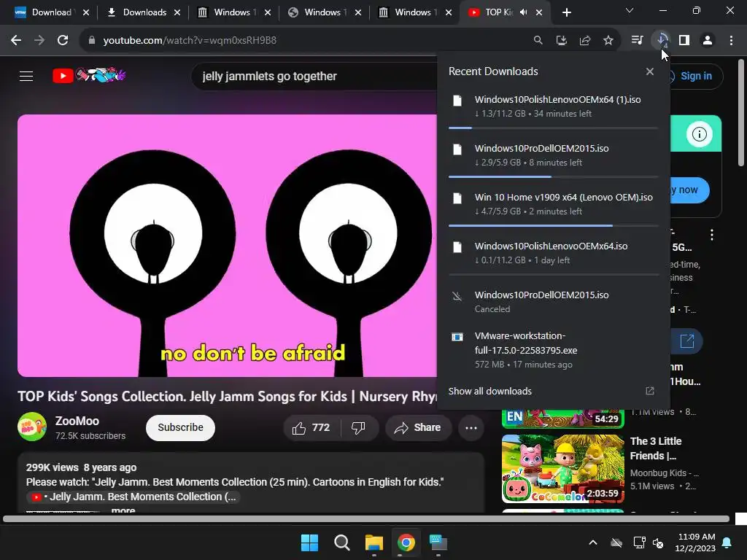Like the video with 772 likes
Viewport: 747px width, 560px height.
tap(311, 427)
